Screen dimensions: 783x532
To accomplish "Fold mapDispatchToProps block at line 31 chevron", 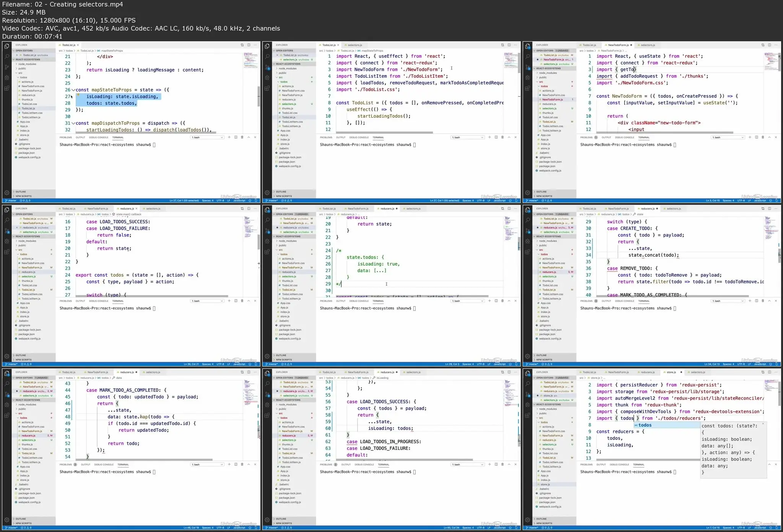I will point(73,123).
